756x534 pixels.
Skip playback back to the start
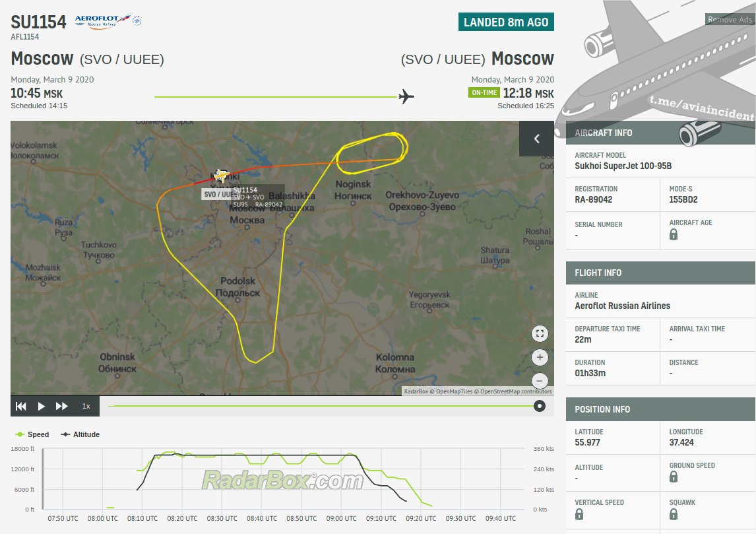pos(21,406)
